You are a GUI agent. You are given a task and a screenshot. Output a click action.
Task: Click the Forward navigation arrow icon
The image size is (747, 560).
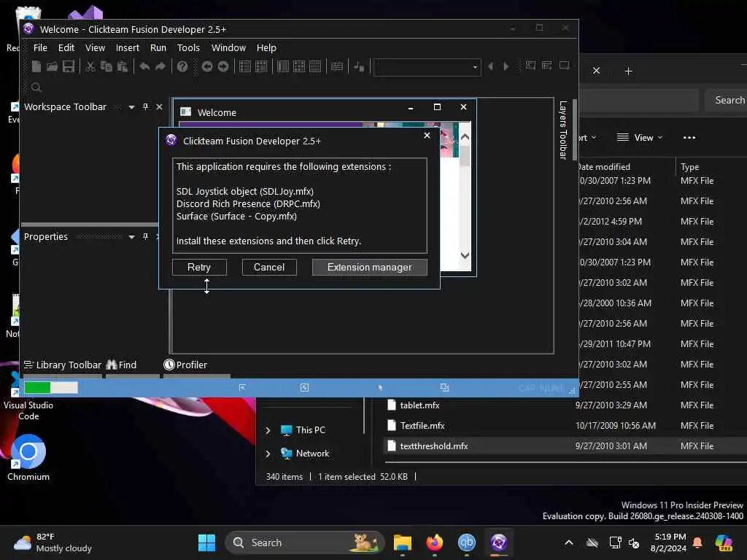[223, 66]
